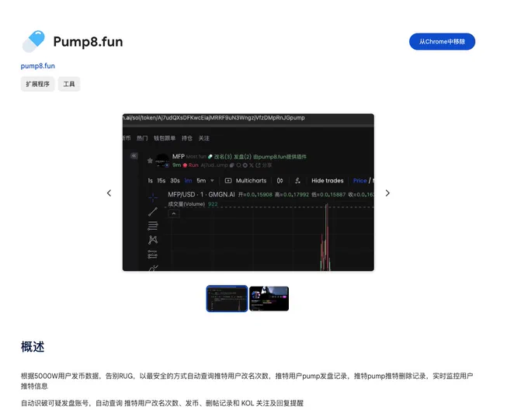
Task: Select the 1m timeframe
Action: 188,181
